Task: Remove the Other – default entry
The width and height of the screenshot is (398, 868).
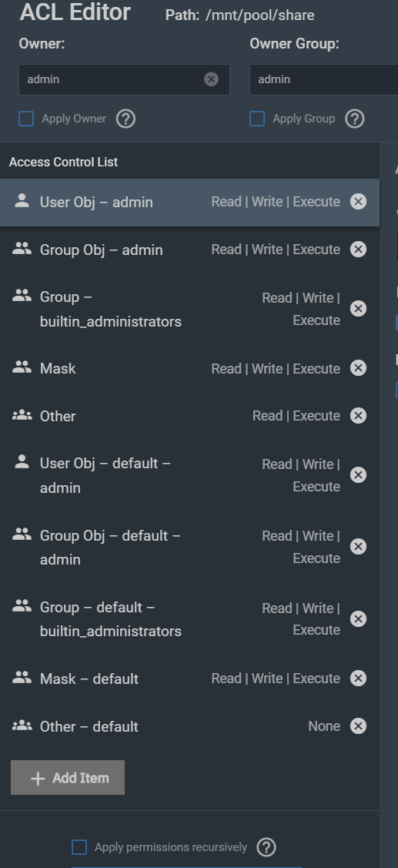Action: coord(358,726)
